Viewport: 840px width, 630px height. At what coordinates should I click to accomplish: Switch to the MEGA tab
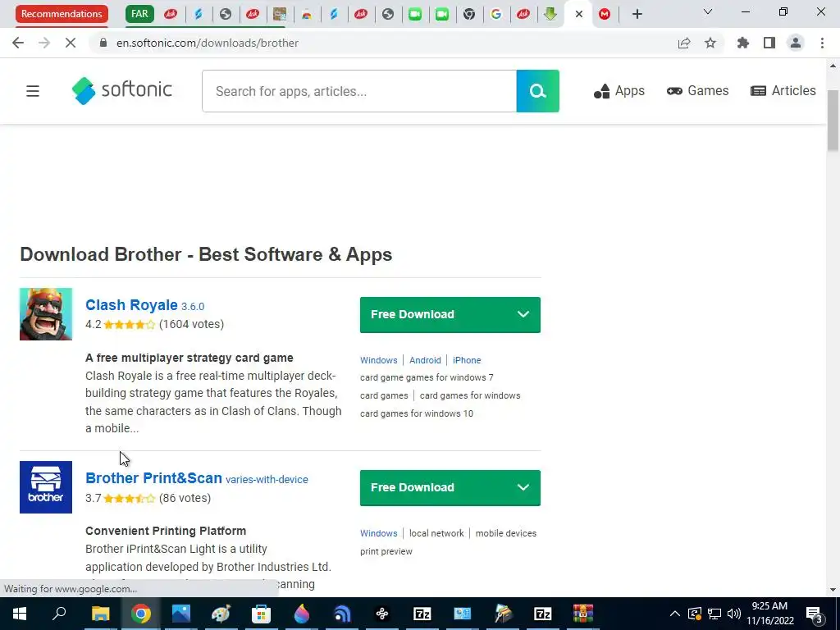point(605,14)
